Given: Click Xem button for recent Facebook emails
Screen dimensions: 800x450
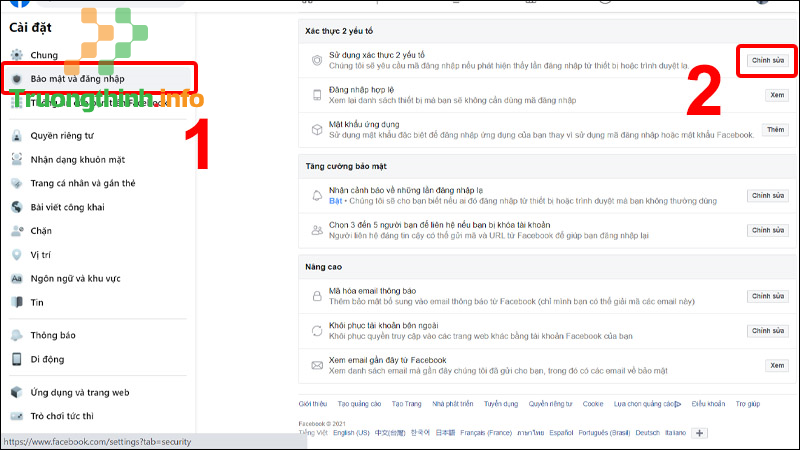Looking at the screenshot, I should pos(777,365).
